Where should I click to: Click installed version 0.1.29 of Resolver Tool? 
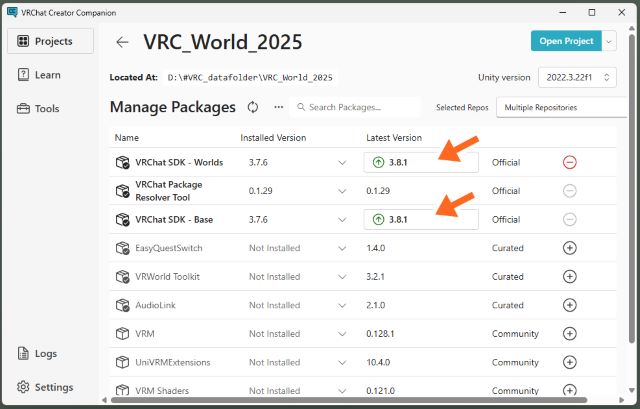(x=260, y=191)
